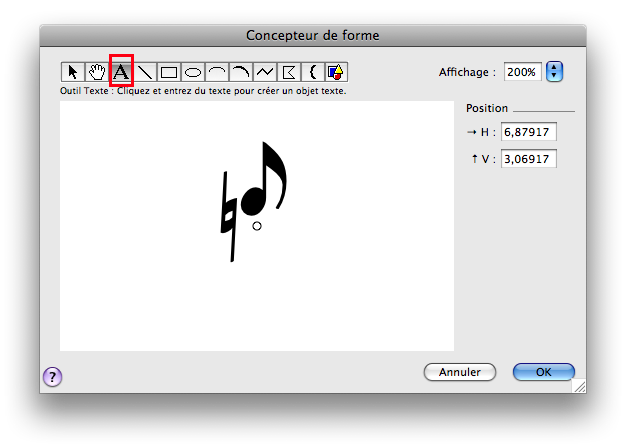Select the Text tool
Screen dimensions: 626x448
pos(121,72)
